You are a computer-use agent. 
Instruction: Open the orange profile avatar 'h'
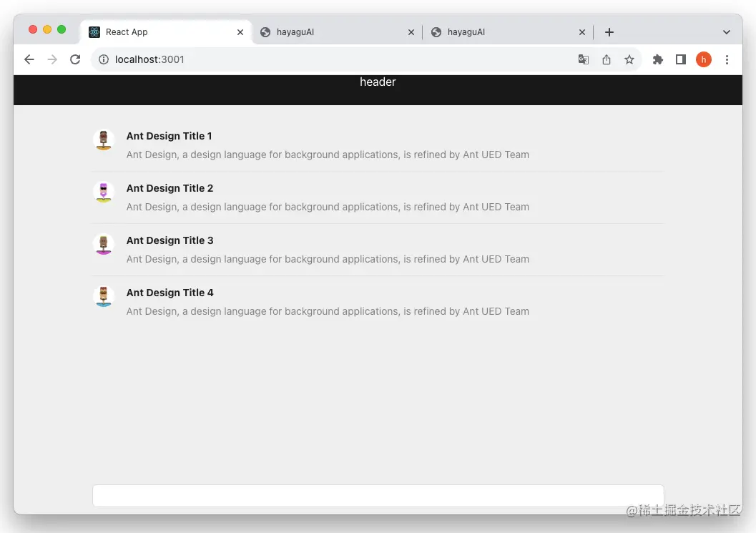point(704,59)
